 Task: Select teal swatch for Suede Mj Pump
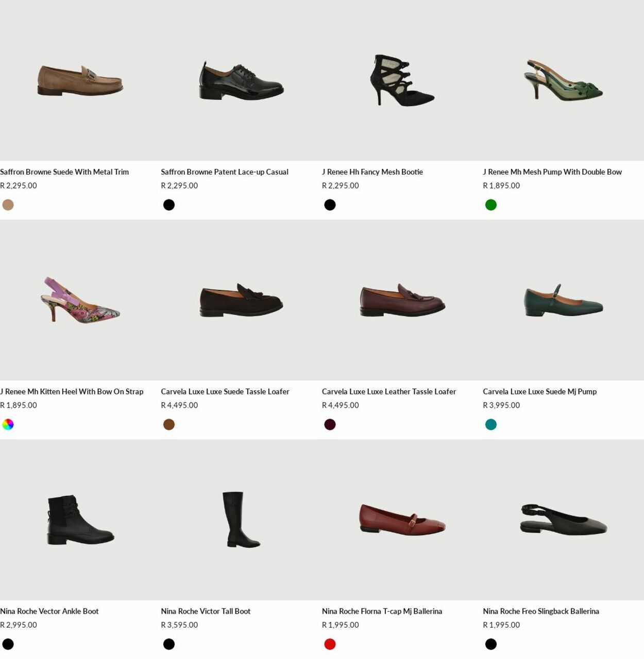click(x=491, y=424)
